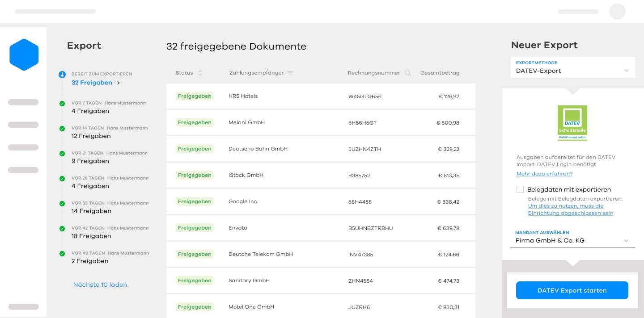Select the 12 Freigaben export from 14 days ago
The image size is (644, 318).
point(91,136)
